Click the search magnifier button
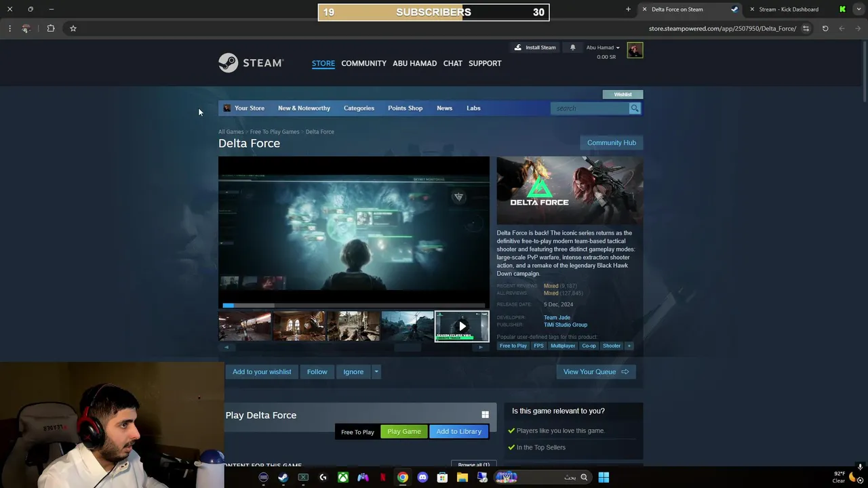 tap(635, 108)
